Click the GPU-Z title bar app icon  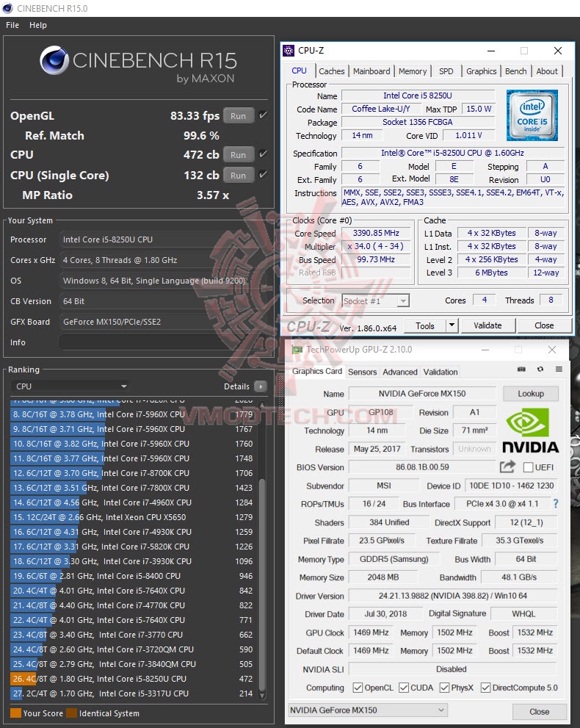pyautogui.click(x=297, y=350)
